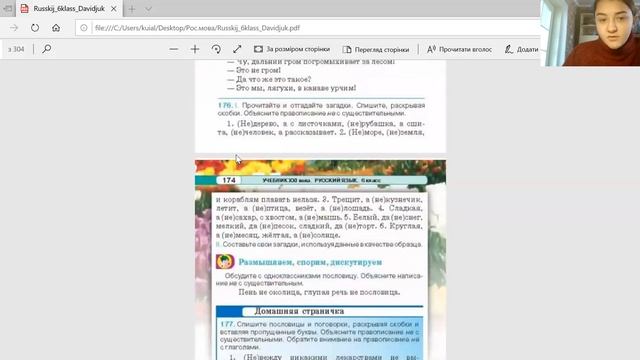The width and height of the screenshot is (640, 360).
Task: Enter full screen with the expand arrows icon
Action: coord(237,49)
